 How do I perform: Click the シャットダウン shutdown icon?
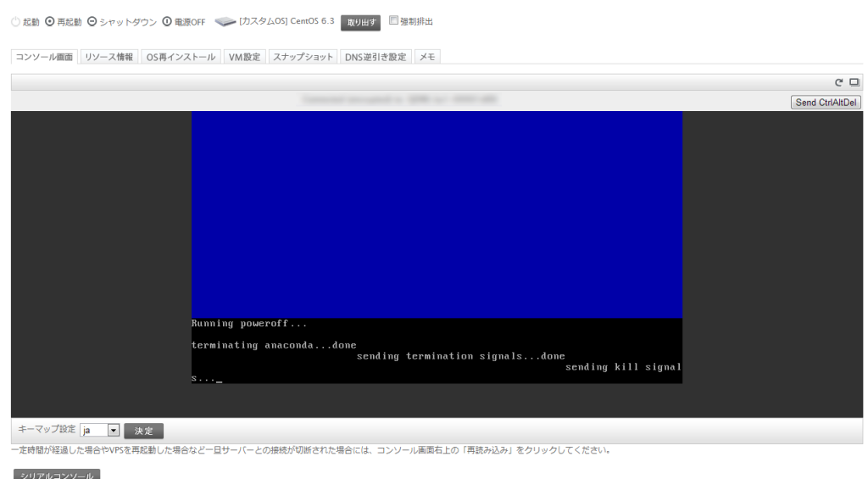pos(92,22)
